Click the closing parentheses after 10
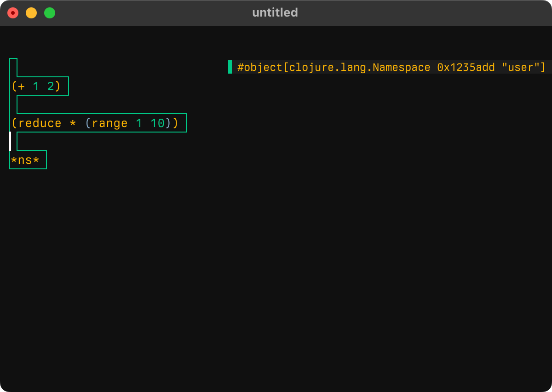This screenshot has width=552, height=392. [x=172, y=123]
